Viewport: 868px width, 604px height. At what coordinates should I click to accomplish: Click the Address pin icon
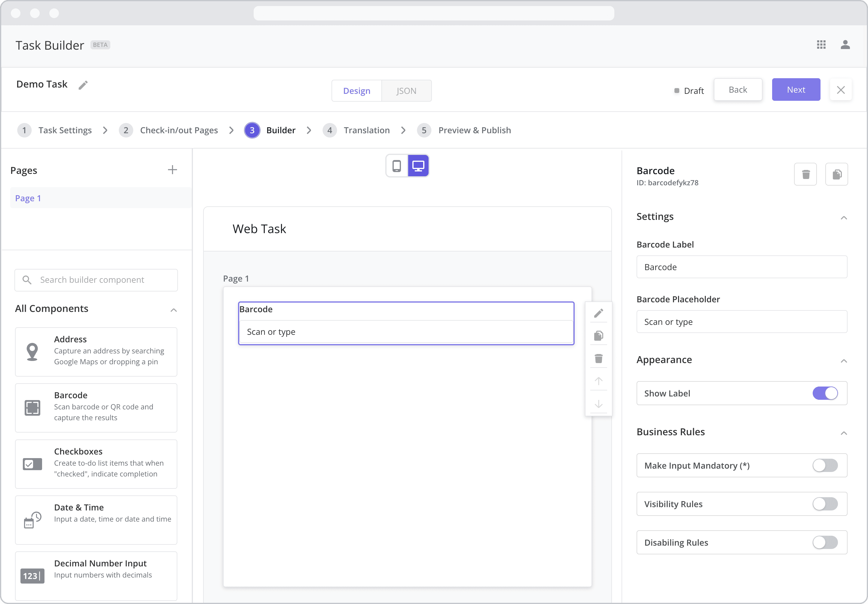point(32,352)
